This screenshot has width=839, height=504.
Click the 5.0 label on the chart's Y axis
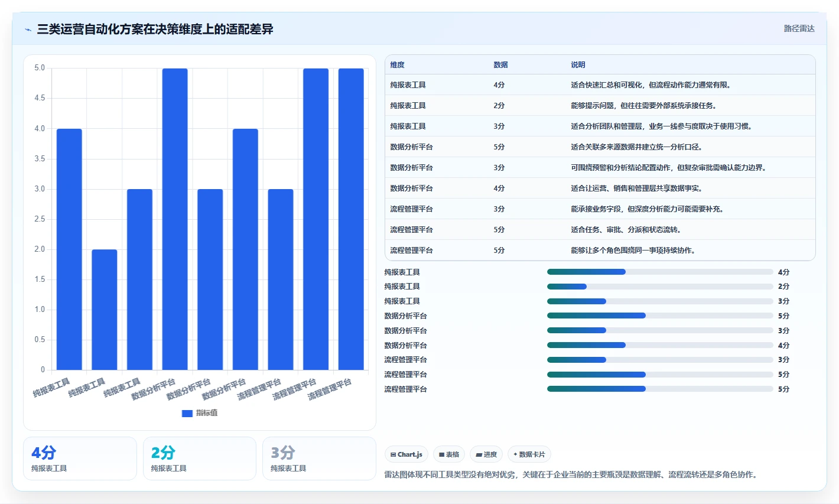pos(40,68)
